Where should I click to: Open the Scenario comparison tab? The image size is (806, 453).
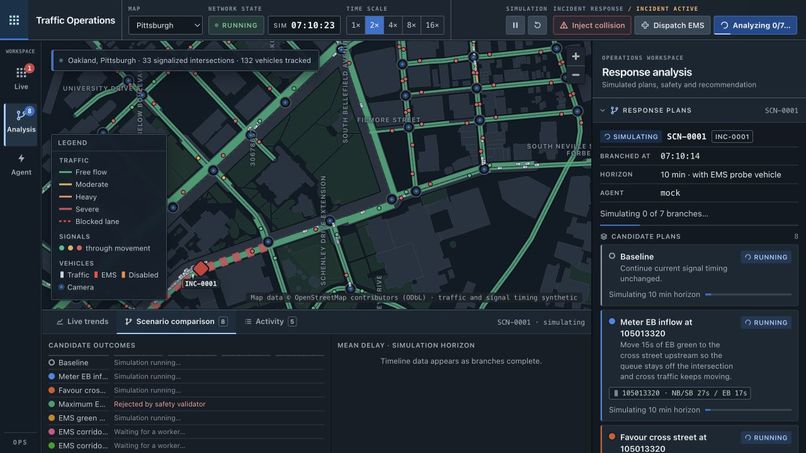tap(176, 321)
